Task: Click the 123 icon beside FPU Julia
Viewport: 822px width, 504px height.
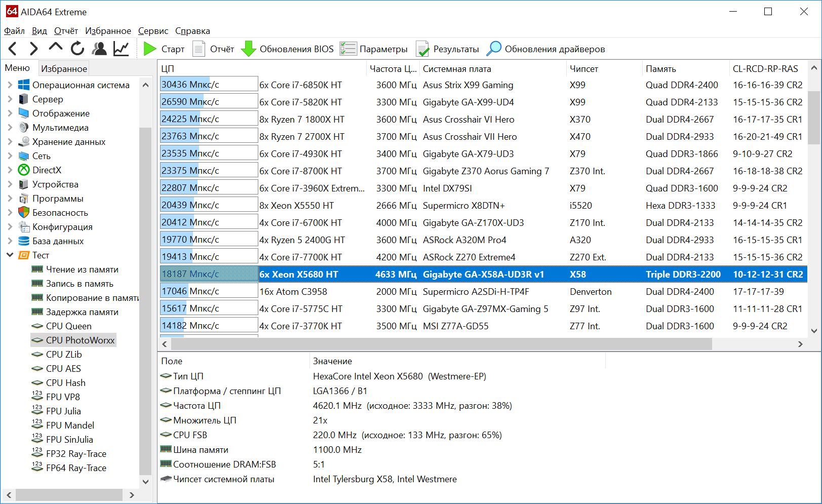Action: point(37,411)
